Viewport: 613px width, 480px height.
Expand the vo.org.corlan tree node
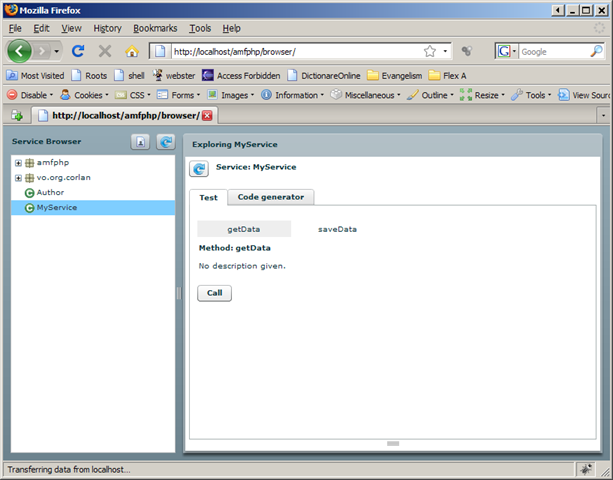click(x=18, y=178)
